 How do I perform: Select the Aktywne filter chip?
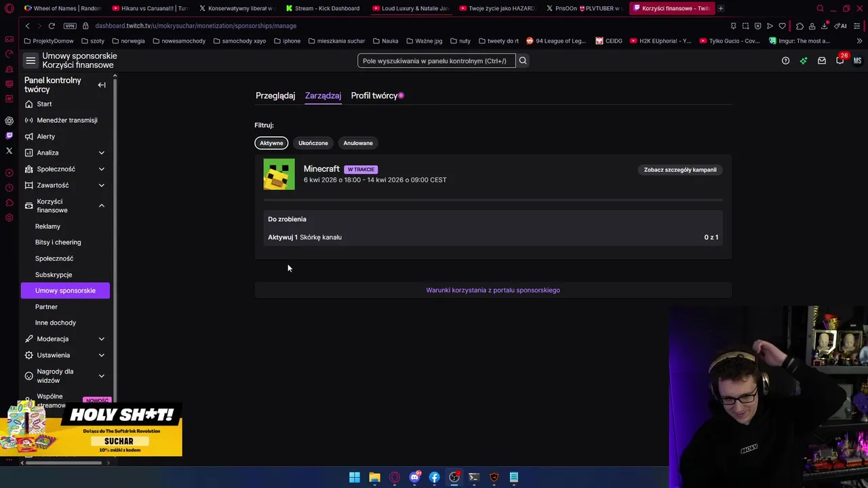pyautogui.click(x=271, y=143)
